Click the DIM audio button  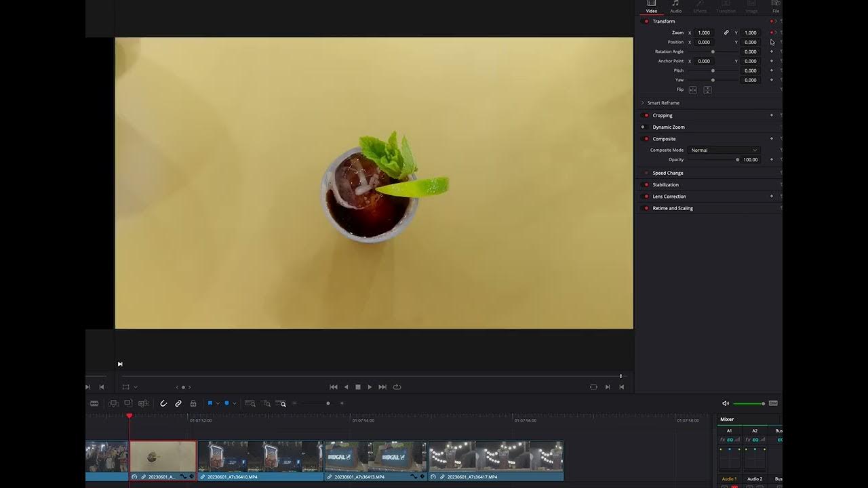[x=773, y=403]
